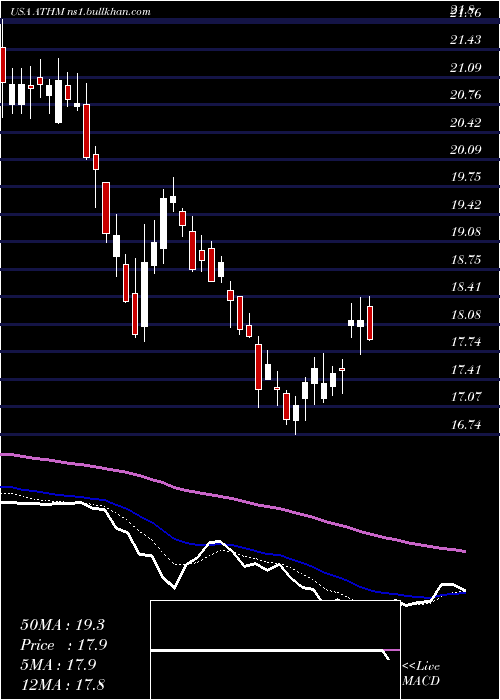The width and height of the screenshot is (500, 700).
Task: Click the 19.75 price axis label
Action: (x=466, y=177)
